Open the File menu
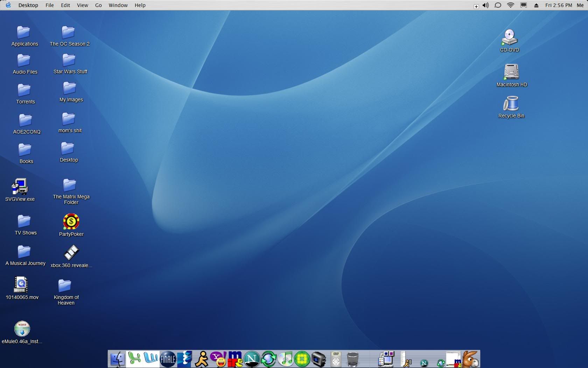Image resolution: width=588 pixels, height=368 pixels. point(50,5)
